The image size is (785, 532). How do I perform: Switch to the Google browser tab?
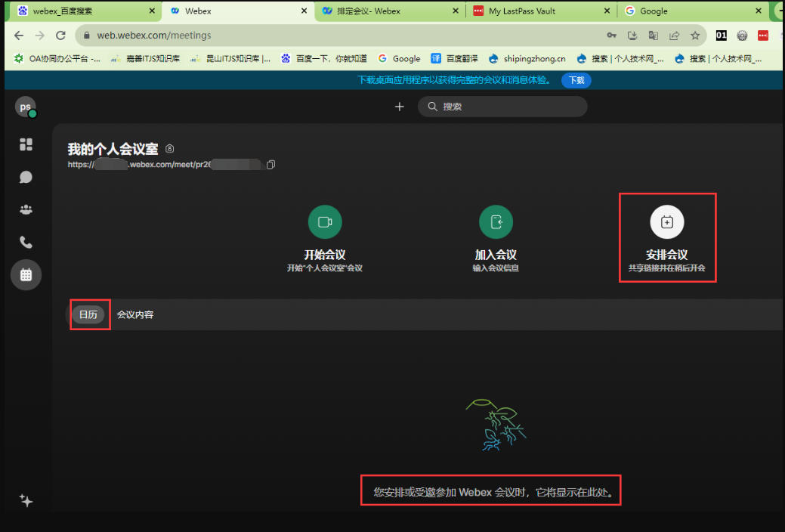[693, 11]
